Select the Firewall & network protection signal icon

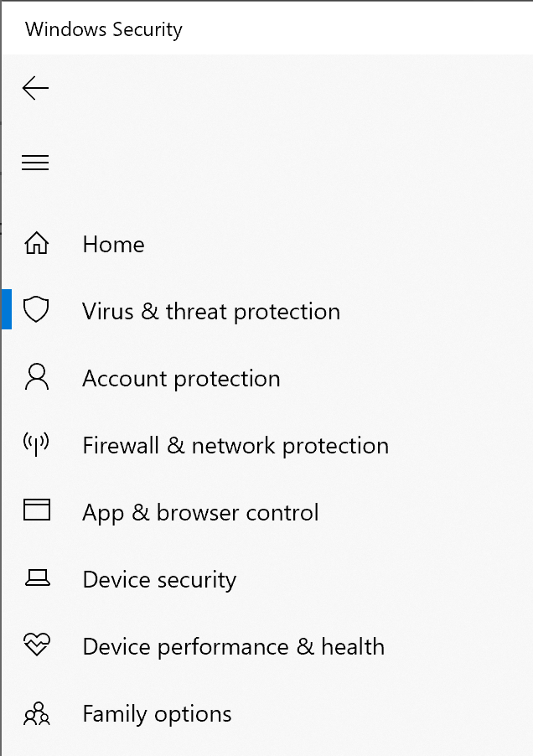(35, 444)
